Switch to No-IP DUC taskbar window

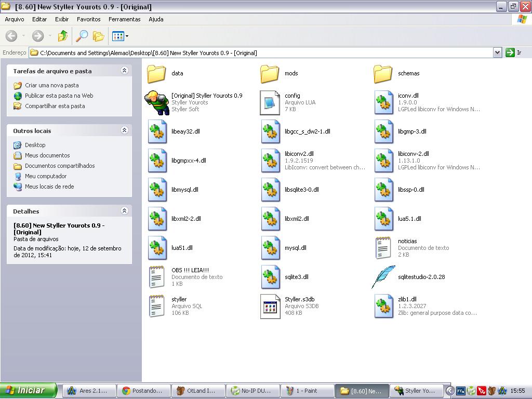pyautogui.click(x=253, y=391)
